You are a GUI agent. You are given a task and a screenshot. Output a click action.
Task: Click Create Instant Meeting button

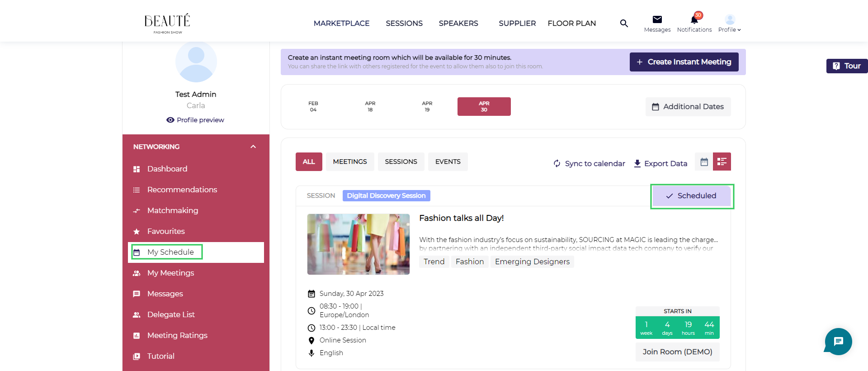click(684, 62)
